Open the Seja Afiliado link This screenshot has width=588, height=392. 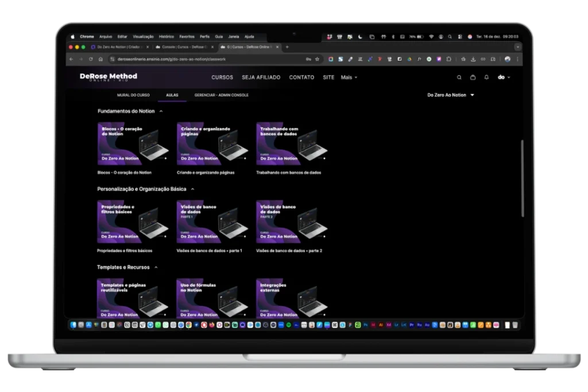(261, 77)
